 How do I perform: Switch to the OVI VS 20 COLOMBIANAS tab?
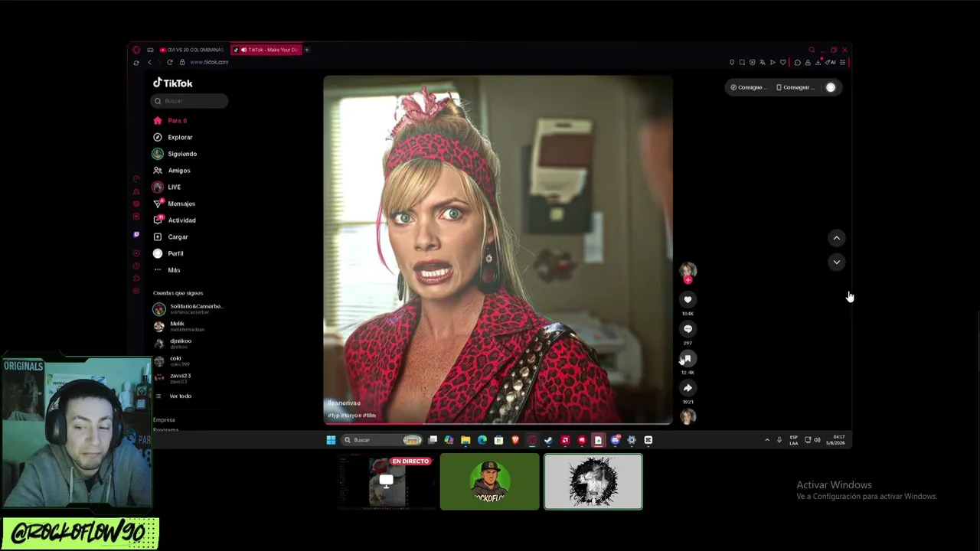[x=192, y=50]
